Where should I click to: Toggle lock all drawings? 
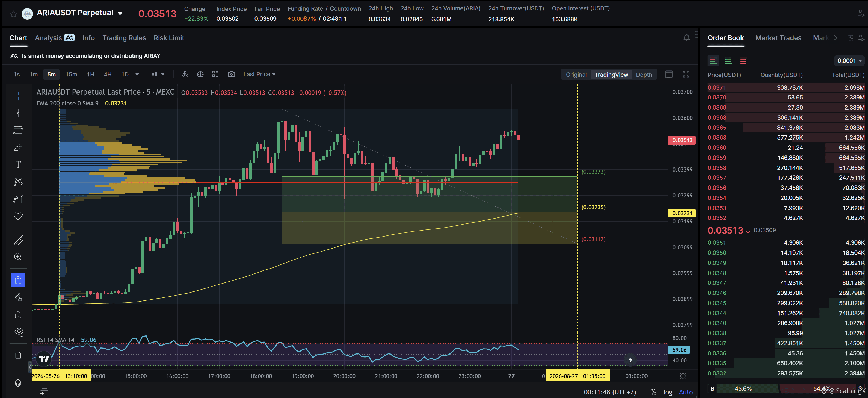(18, 315)
